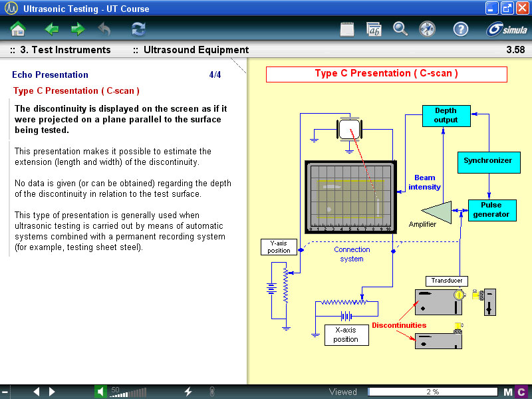Click the minus icon at bottom-left
The image size is (532, 399).
click(x=5, y=392)
